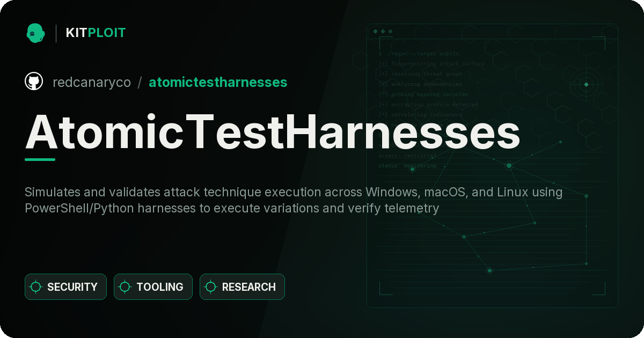Click the crosshair icon in SECURITY tag
This screenshot has height=338, width=644.
point(36,287)
